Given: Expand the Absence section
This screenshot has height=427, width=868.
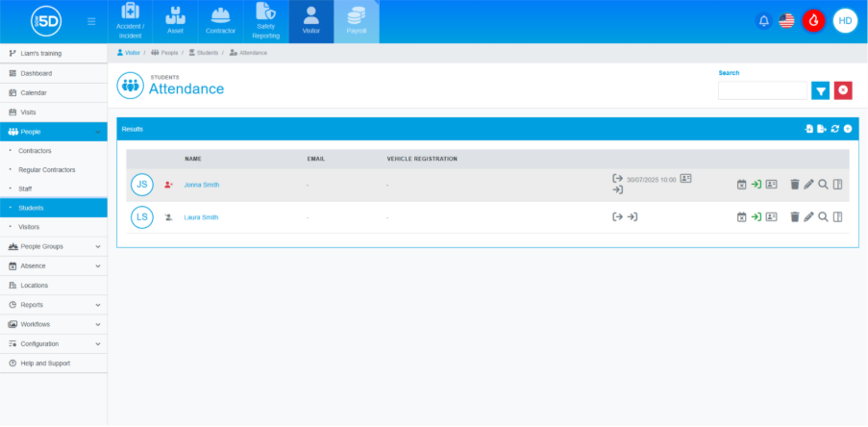Looking at the screenshot, I should 54,265.
